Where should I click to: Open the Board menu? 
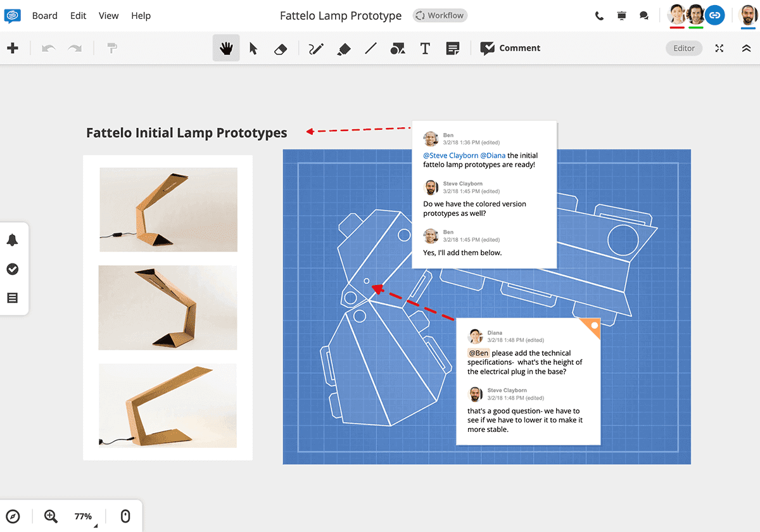pos(44,15)
